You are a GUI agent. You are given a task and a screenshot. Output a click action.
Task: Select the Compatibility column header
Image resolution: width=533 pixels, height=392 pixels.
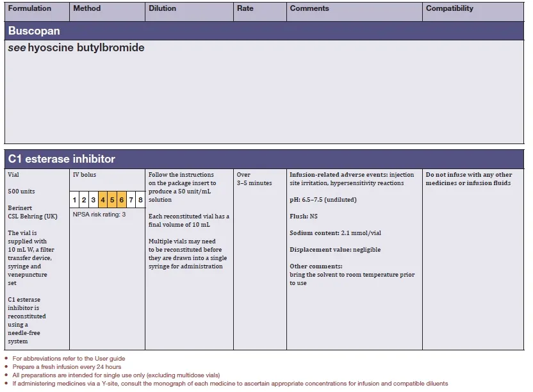pos(450,9)
